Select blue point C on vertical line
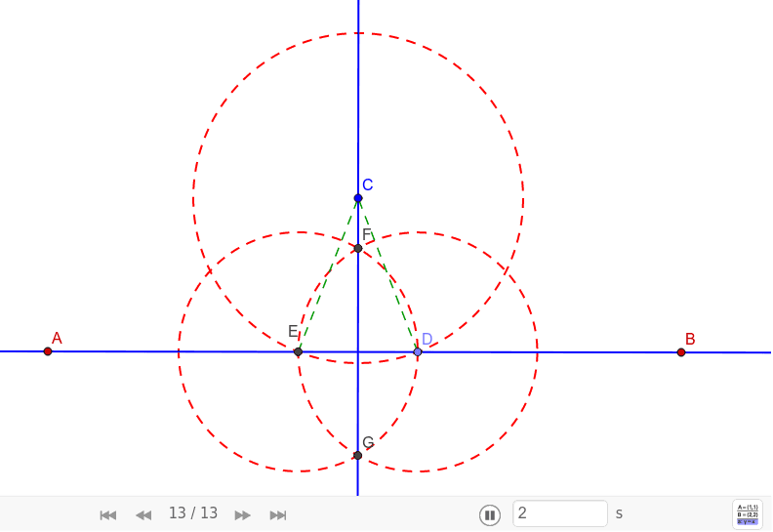 pyautogui.click(x=358, y=198)
